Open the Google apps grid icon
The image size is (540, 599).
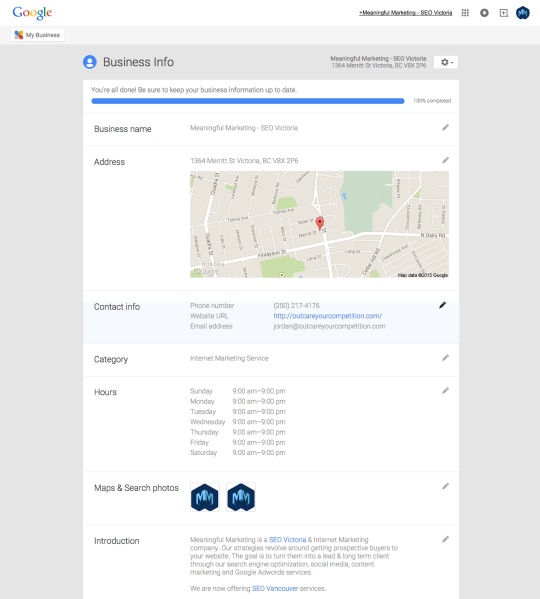point(465,13)
